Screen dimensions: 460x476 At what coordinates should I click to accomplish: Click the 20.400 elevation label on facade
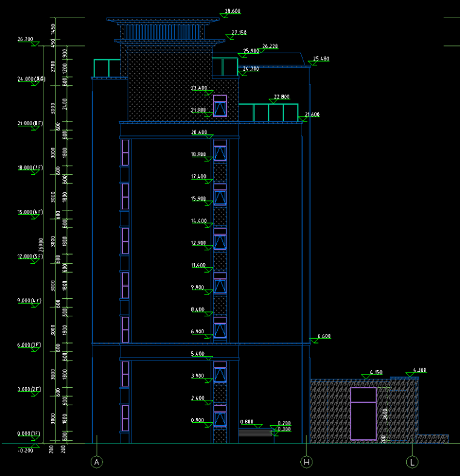(199, 132)
